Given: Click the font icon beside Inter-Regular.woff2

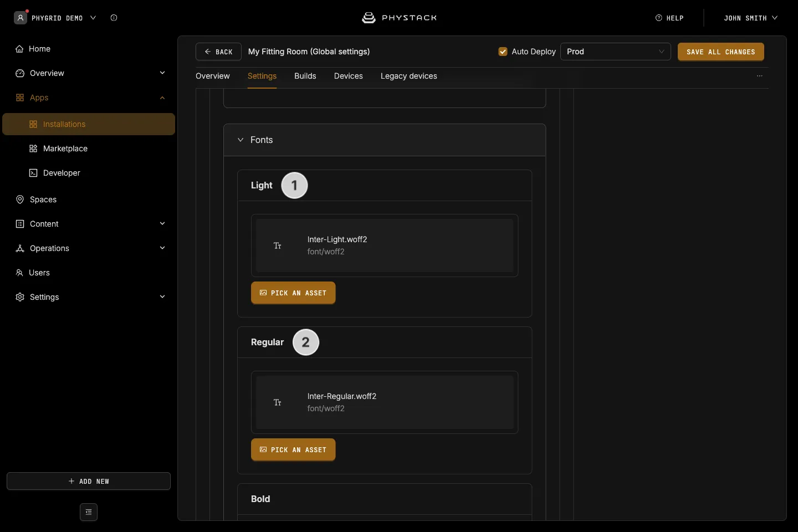Looking at the screenshot, I should point(278,402).
